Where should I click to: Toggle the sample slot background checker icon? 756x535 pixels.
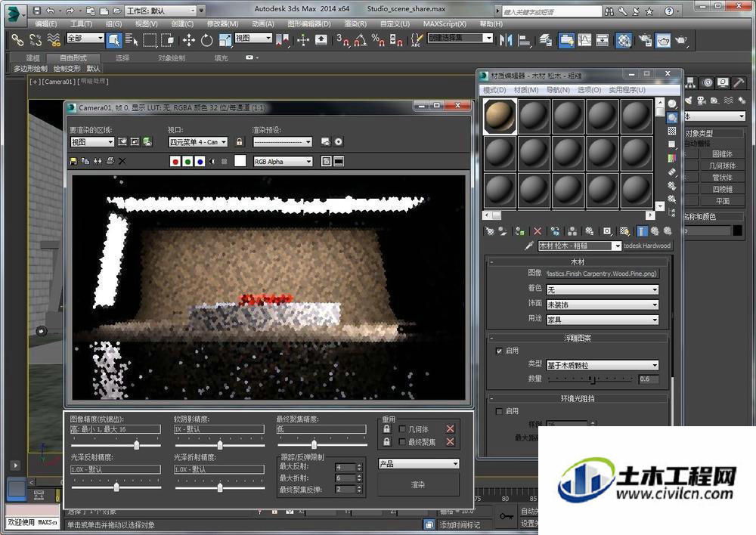671,131
